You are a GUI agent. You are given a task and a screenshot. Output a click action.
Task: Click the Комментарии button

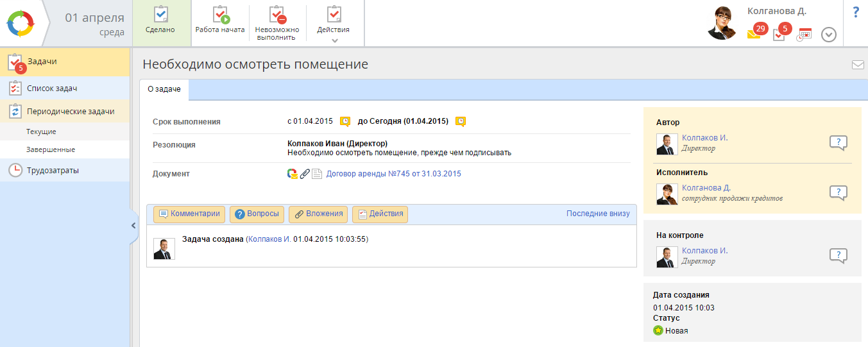[189, 214]
